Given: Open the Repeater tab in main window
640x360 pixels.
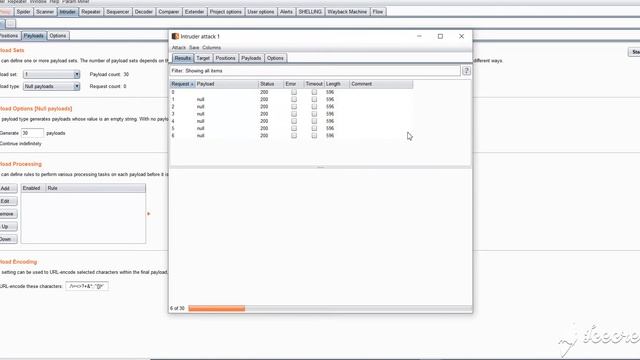Looking at the screenshot, I should [x=91, y=12].
